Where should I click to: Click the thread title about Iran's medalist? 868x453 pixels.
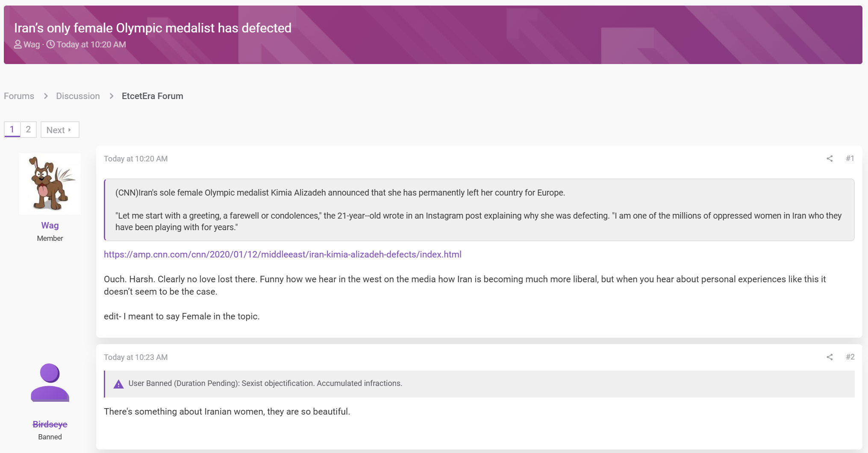click(153, 28)
